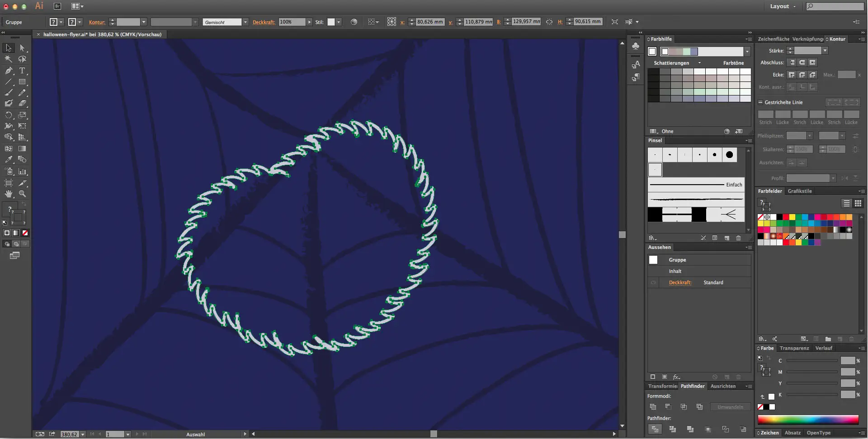Open the Layout workspace dropdown
The height and width of the screenshot is (439, 868).
tap(783, 6)
